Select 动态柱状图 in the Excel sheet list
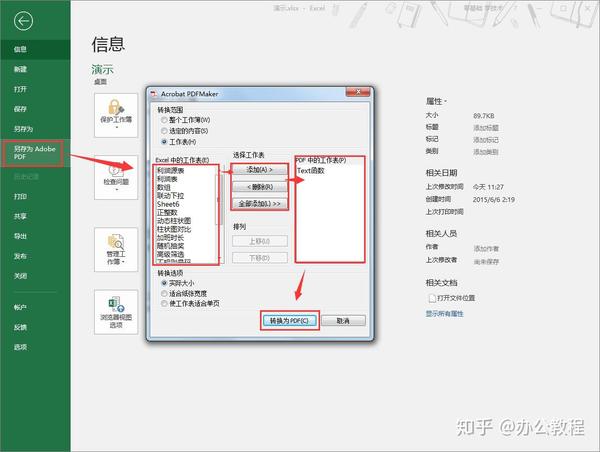600x452 pixels. click(x=174, y=221)
